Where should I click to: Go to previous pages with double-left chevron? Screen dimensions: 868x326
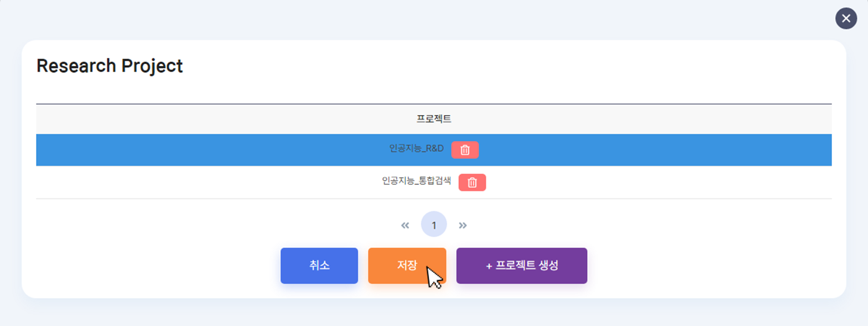[x=405, y=225]
